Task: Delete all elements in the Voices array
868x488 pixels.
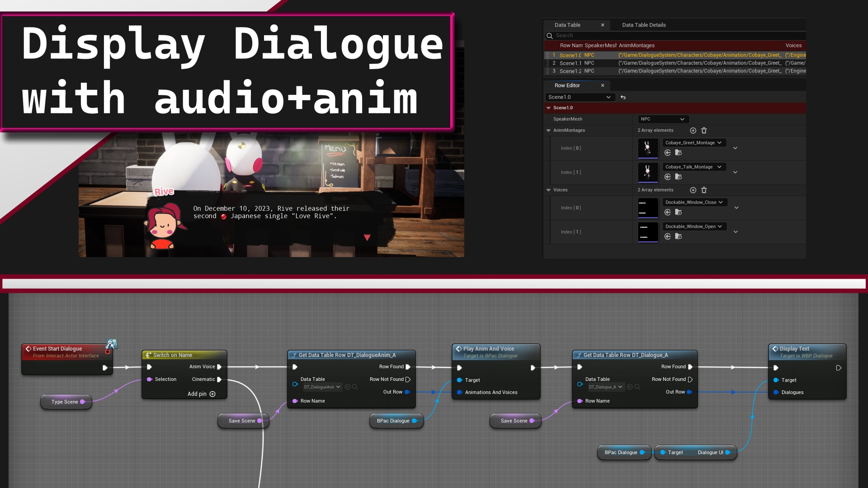Action: [704, 190]
